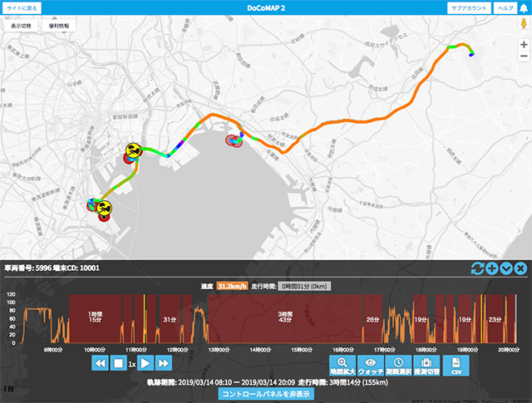Click the refresh icon in vehicle panel
This screenshot has width=532, height=403.
coord(477,268)
